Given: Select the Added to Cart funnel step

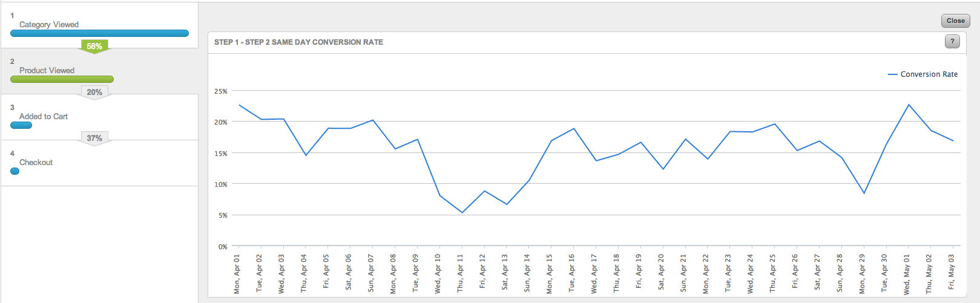Looking at the screenshot, I should [x=99, y=117].
